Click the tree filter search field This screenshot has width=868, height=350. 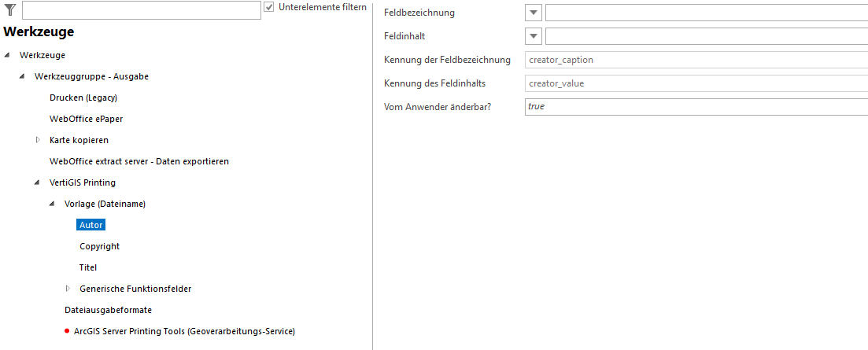coord(142,9)
